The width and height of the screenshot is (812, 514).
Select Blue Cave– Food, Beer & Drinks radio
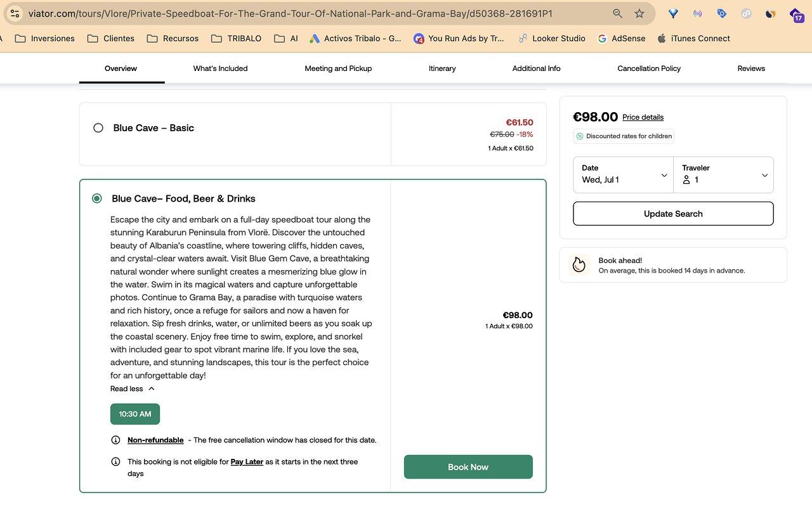coord(96,198)
